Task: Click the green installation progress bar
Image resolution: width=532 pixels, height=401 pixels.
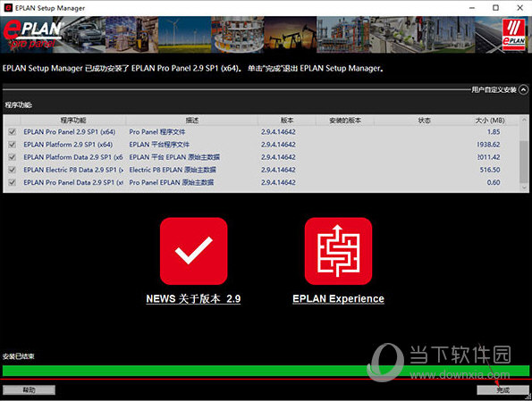Action: pos(266,371)
